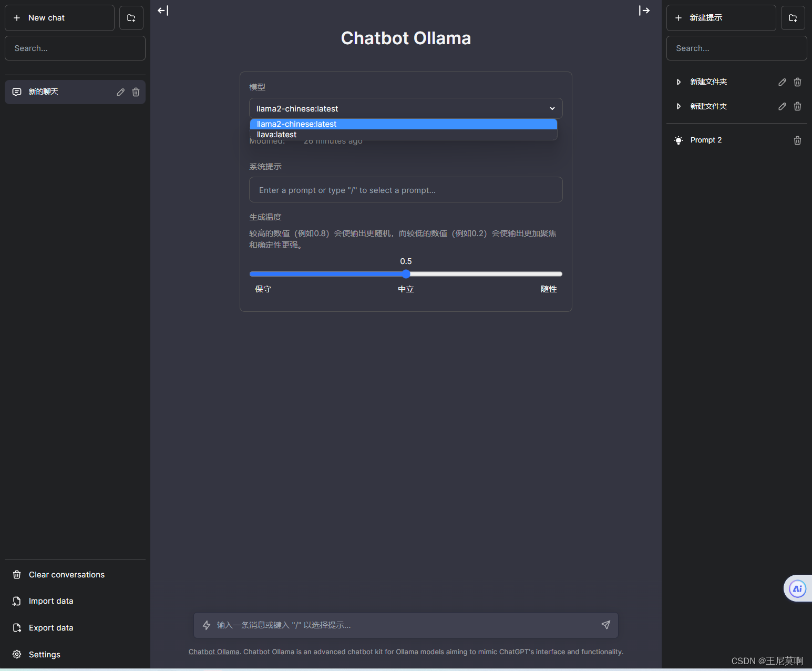Choose llama2-chinese:latest from model list

tap(403, 124)
